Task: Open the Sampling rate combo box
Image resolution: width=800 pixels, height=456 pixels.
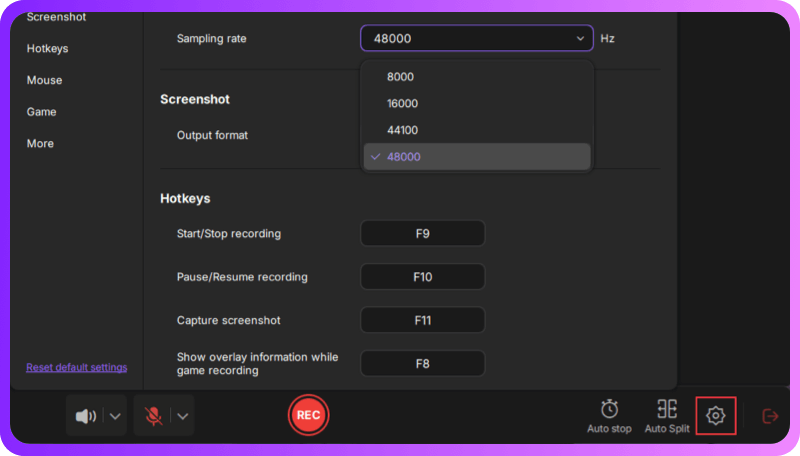Action: point(477,38)
